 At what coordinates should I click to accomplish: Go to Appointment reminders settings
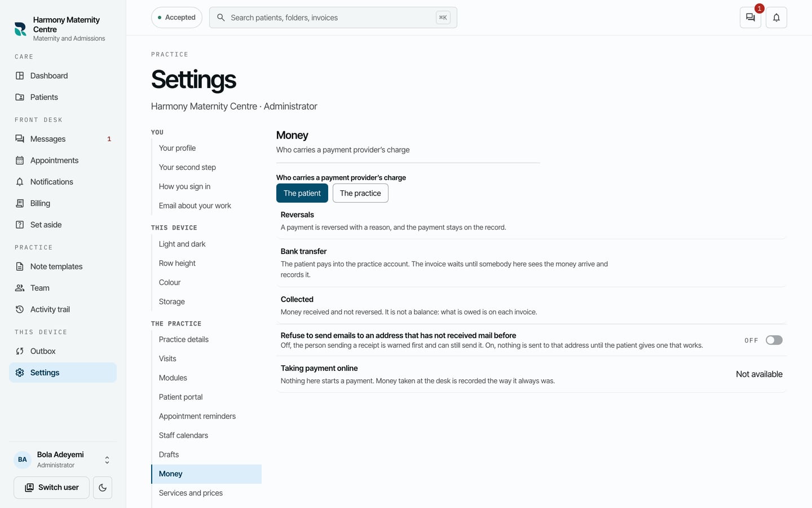point(206,416)
